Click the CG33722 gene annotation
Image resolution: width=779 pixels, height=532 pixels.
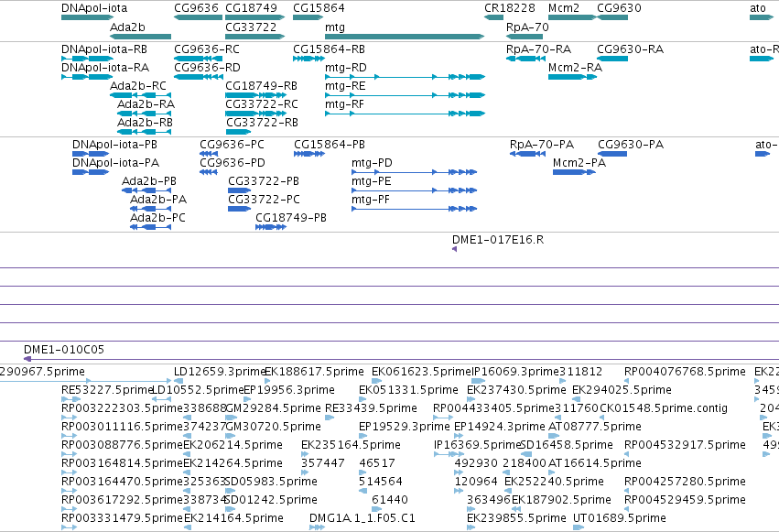coord(254,37)
